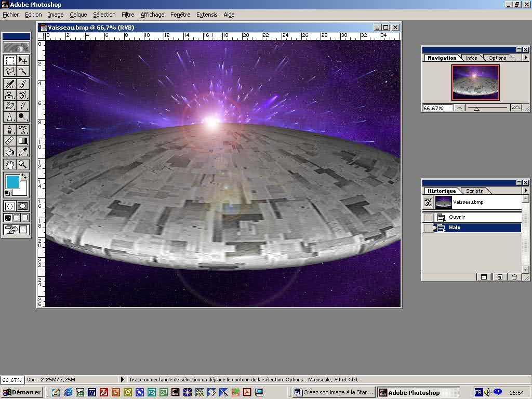Select the Magic Wand tool
Image resolution: width=532 pixels, height=399 pixels.
click(x=23, y=71)
